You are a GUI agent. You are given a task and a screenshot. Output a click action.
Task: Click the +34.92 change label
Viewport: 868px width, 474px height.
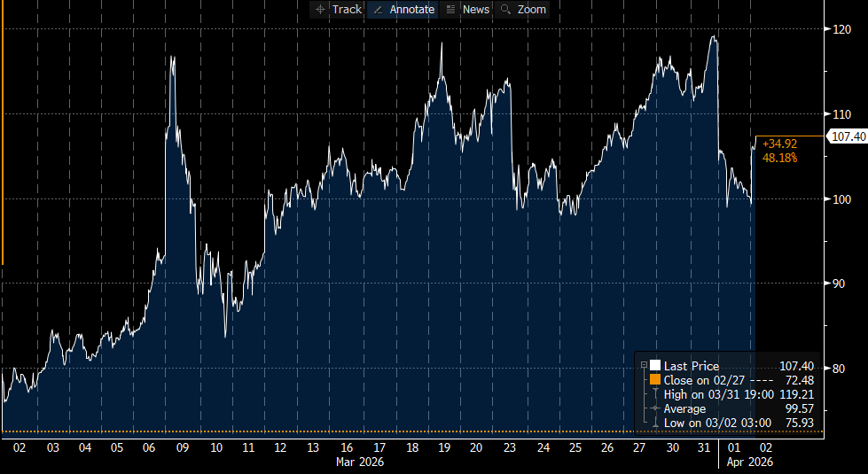click(x=780, y=144)
